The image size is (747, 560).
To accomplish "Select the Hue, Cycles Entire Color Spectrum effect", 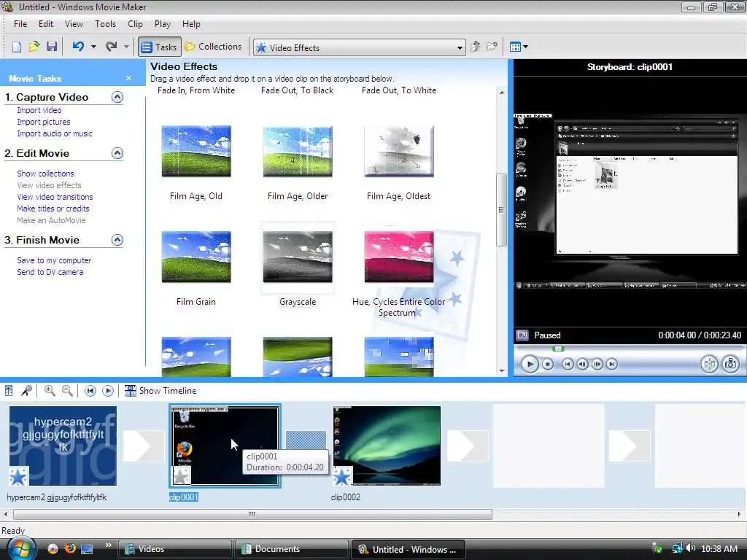I will (399, 257).
